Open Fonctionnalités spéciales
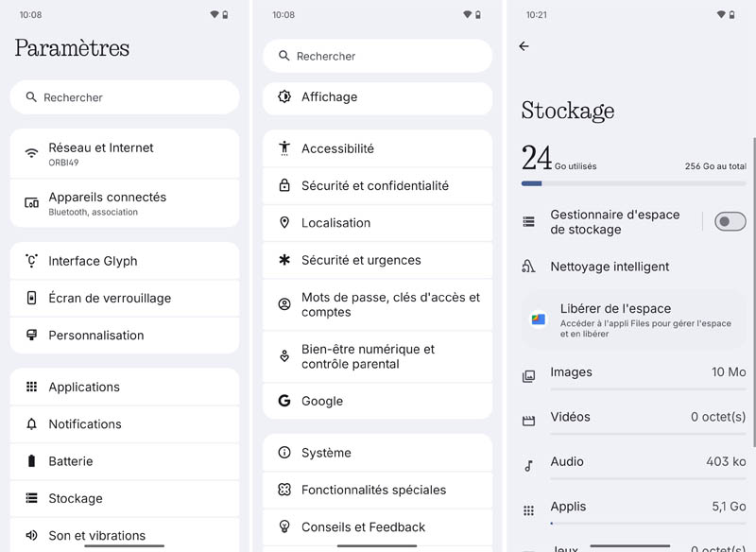 tap(377, 490)
